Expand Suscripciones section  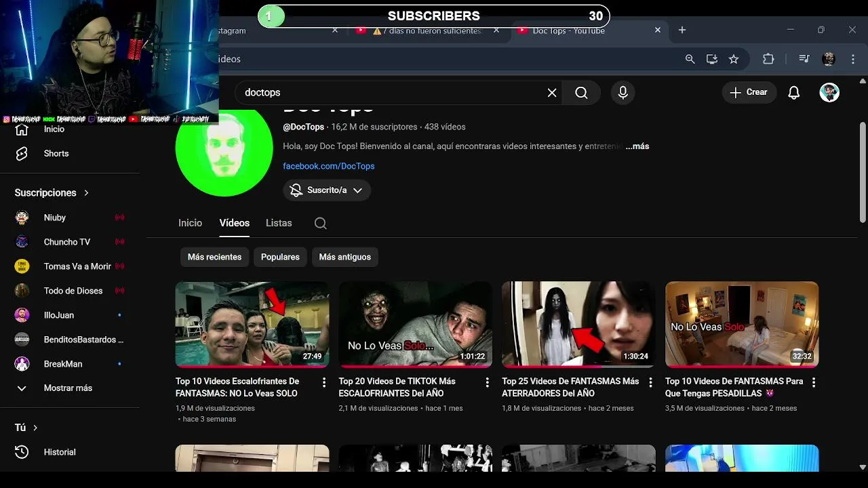52,193
